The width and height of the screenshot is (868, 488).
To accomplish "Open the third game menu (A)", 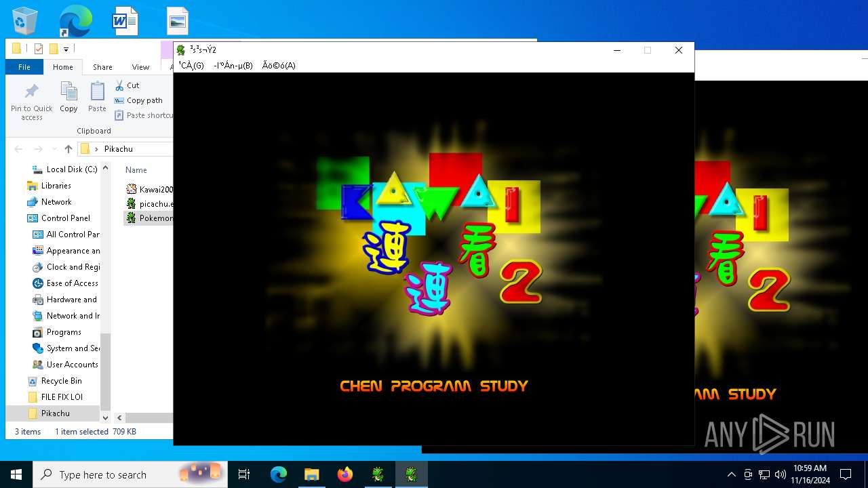I will point(279,66).
